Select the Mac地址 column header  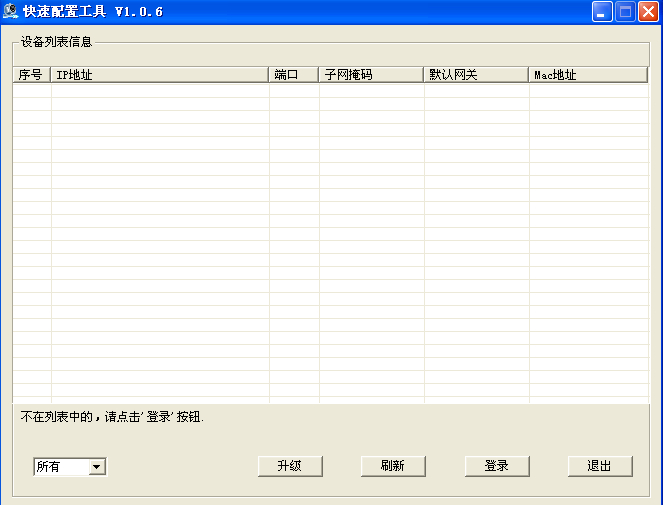point(588,74)
